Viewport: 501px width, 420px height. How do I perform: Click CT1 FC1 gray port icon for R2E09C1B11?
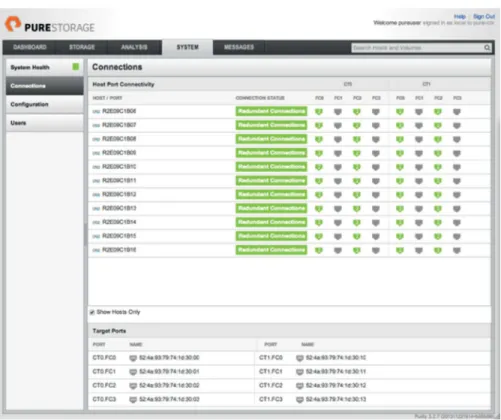point(419,181)
